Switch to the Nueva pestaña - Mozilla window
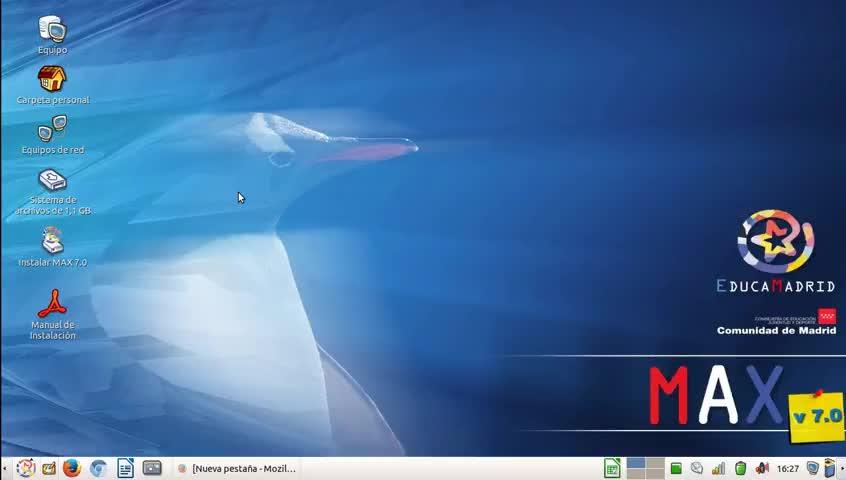Image resolution: width=846 pixels, height=480 pixels. click(237, 469)
